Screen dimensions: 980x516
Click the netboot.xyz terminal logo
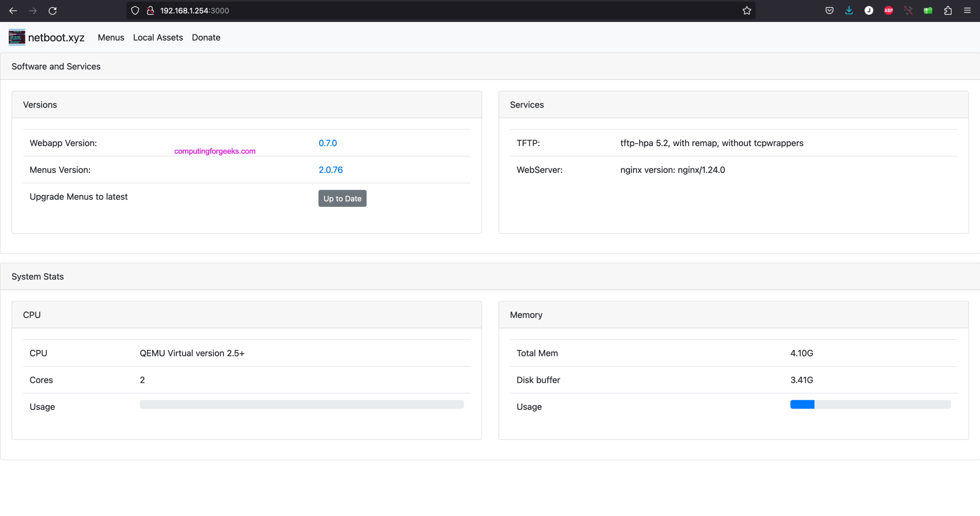(16, 37)
